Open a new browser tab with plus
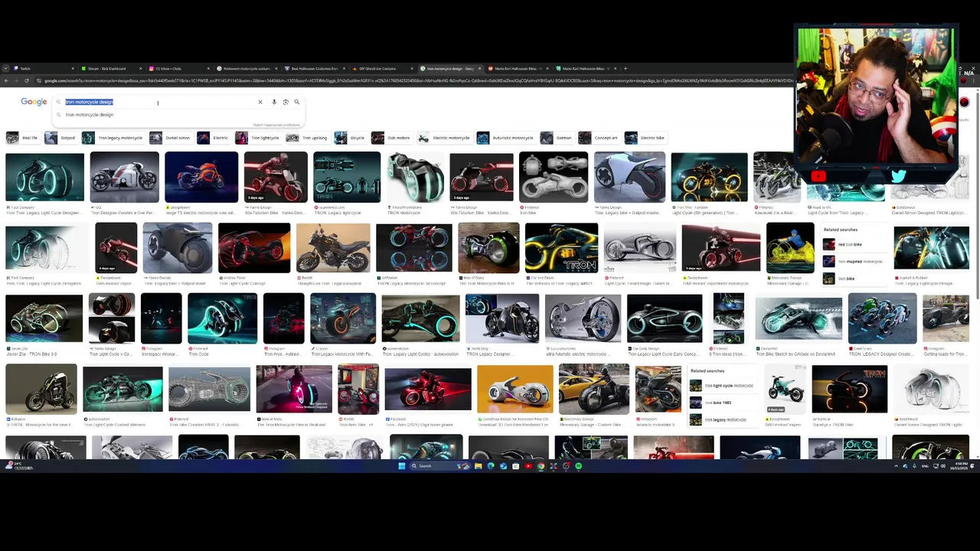This screenshot has height=551, width=980. point(625,68)
